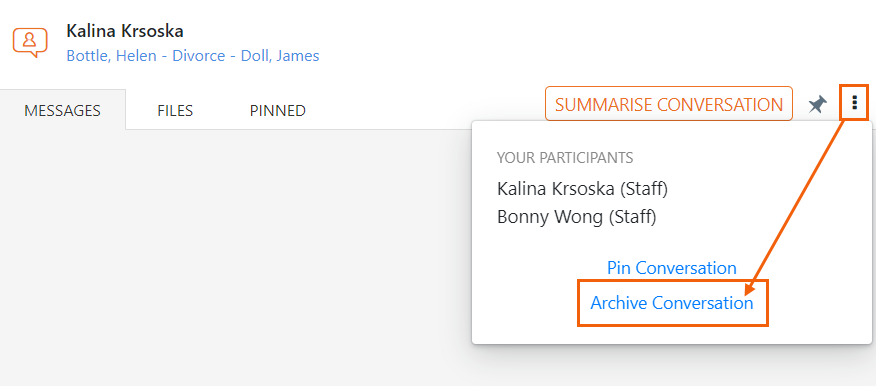Click the Your Participants heading
The width and height of the screenshot is (876, 386).
tap(565, 158)
